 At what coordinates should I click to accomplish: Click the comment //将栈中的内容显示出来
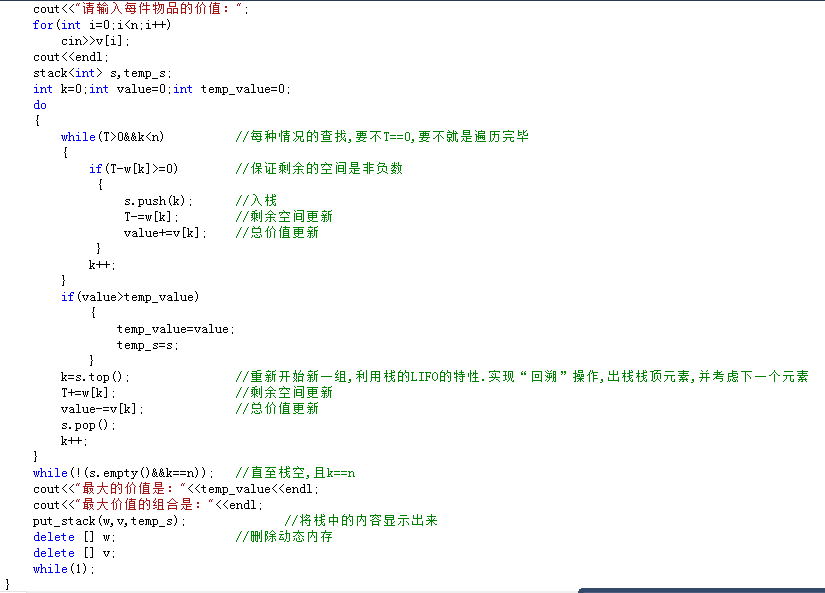[x=361, y=520]
